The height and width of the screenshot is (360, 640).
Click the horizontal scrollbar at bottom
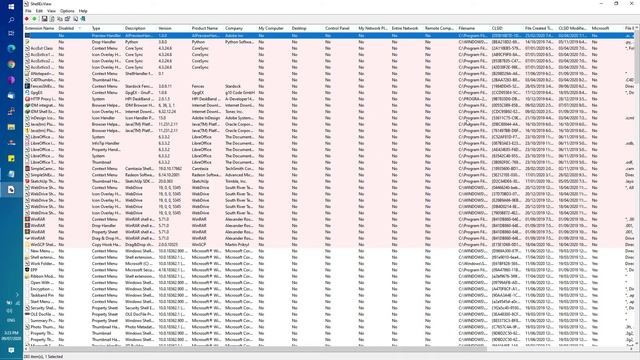329,349
